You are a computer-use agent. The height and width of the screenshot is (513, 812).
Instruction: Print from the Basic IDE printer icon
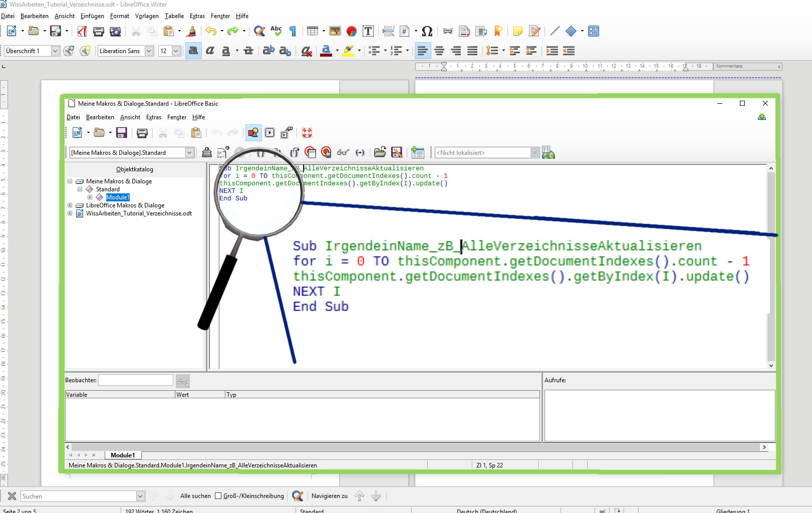142,133
